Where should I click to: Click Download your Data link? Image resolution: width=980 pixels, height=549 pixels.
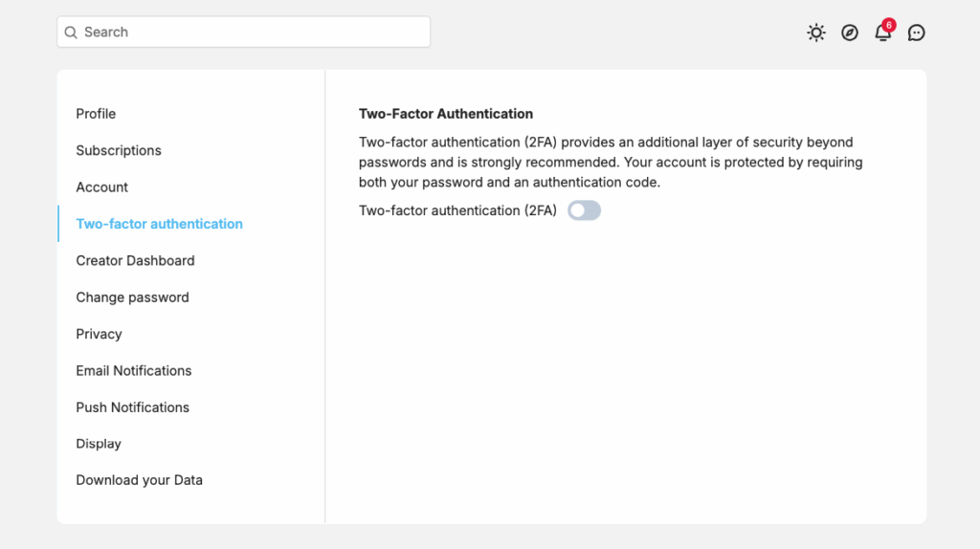click(140, 480)
